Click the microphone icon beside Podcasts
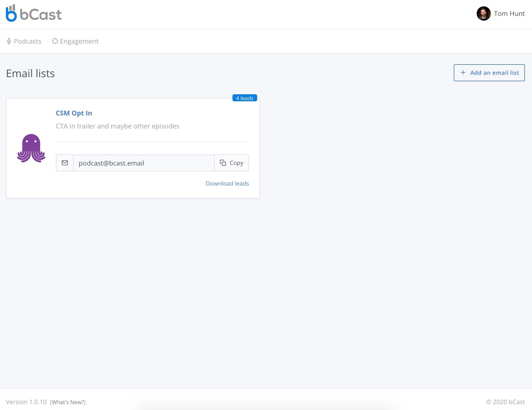 click(x=9, y=41)
